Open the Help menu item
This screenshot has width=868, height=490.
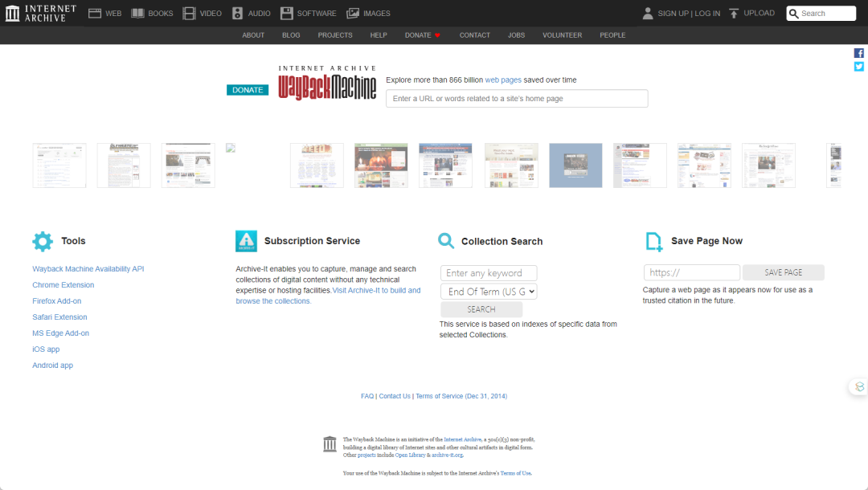[379, 35]
